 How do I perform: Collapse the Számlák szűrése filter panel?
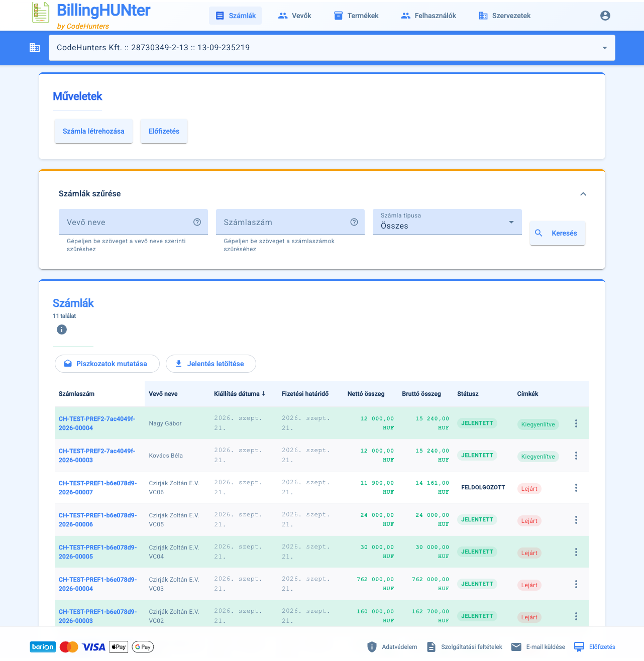pos(583,194)
